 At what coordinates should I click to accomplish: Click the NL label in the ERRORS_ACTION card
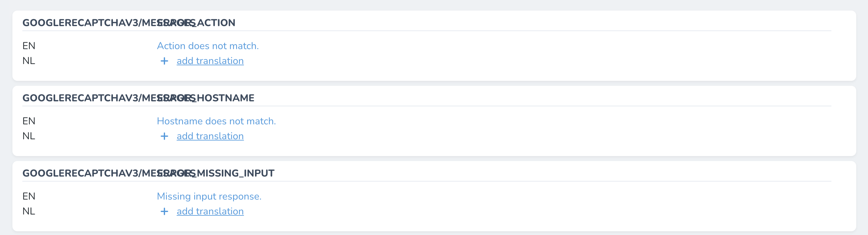pyautogui.click(x=29, y=61)
